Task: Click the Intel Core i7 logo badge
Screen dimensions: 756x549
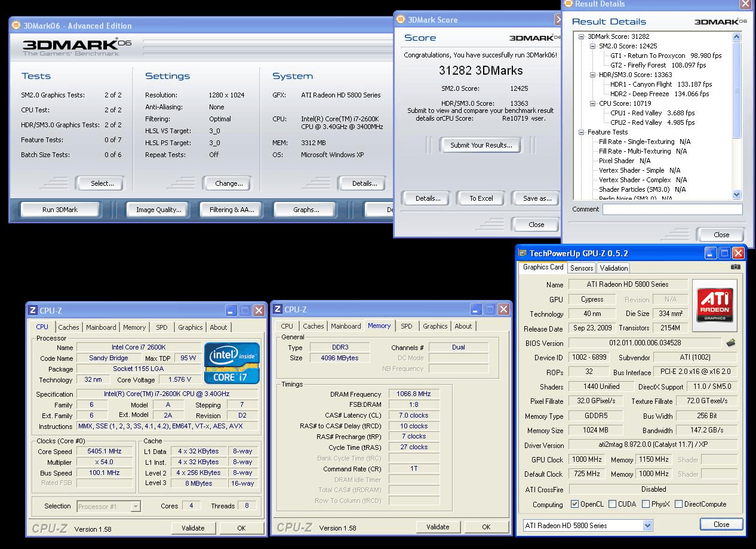Action: 232,363
